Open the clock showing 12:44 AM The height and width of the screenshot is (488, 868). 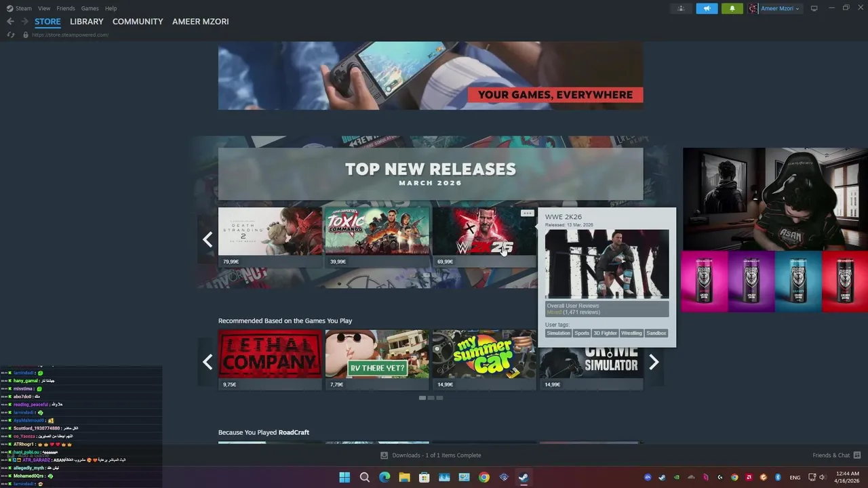pos(848,477)
